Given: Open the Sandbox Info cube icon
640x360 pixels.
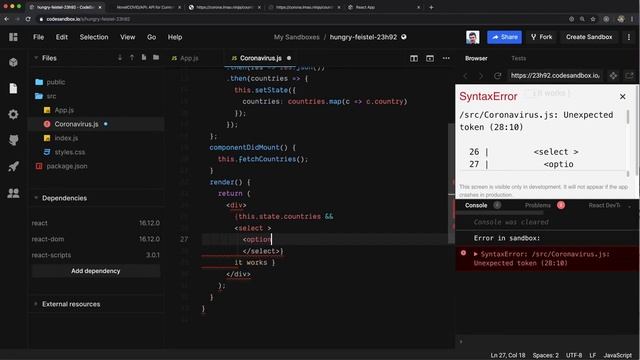Looking at the screenshot, I should [13, 62].
